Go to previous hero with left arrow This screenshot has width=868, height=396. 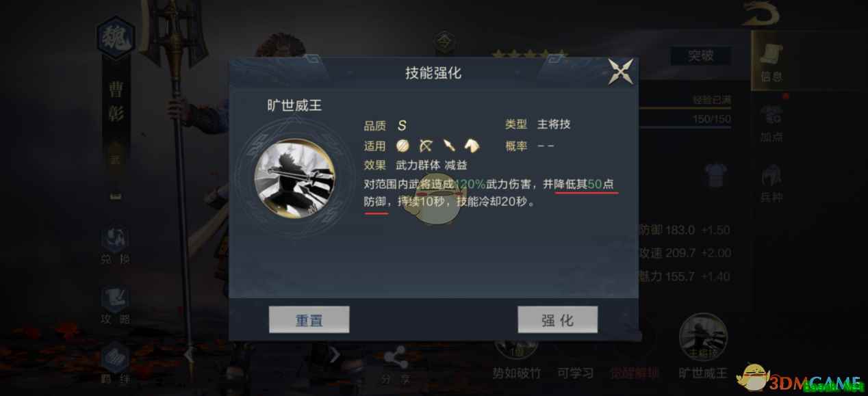coord(190,354)
